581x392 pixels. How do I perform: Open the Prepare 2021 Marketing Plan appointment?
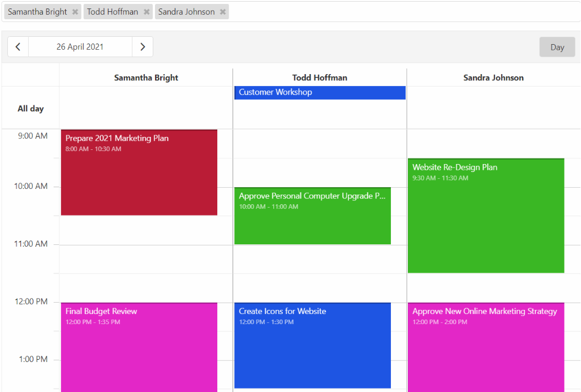click(x=139, y=173)
